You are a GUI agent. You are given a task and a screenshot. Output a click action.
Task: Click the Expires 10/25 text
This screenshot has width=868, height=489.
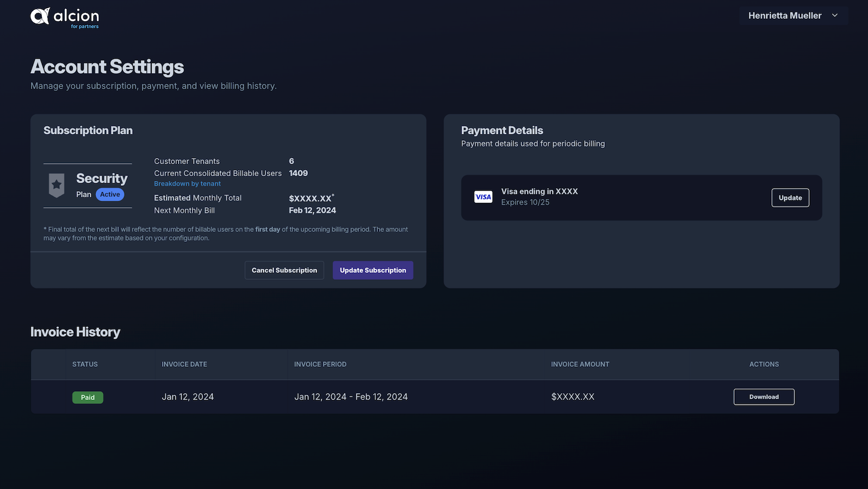click(x=525, y=202)
